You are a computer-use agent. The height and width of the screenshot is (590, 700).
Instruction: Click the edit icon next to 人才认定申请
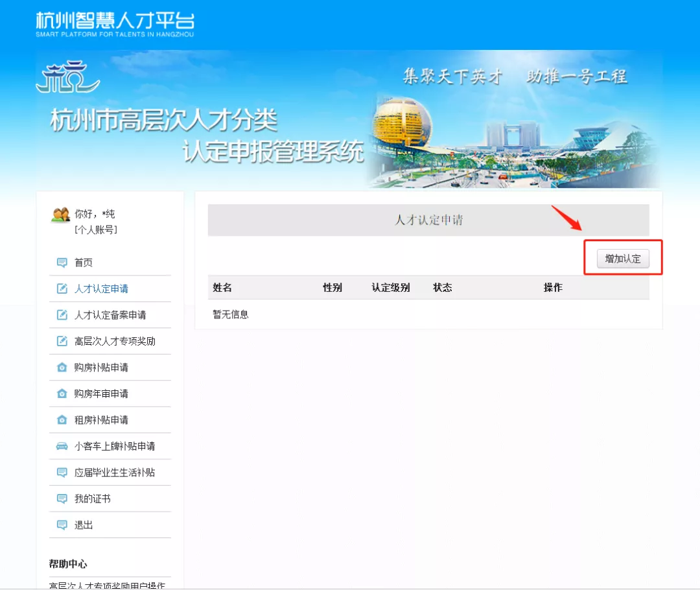[62, 289]
